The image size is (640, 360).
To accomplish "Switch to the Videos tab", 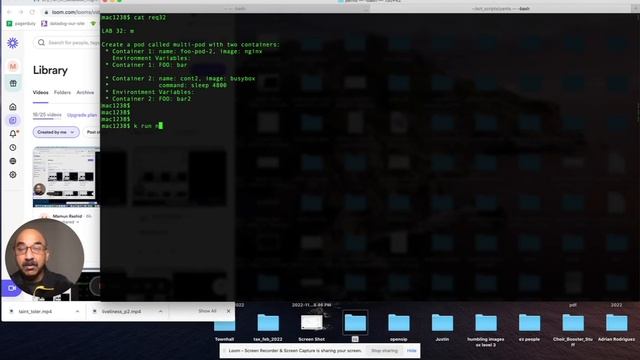I will [x=40, y=93].
